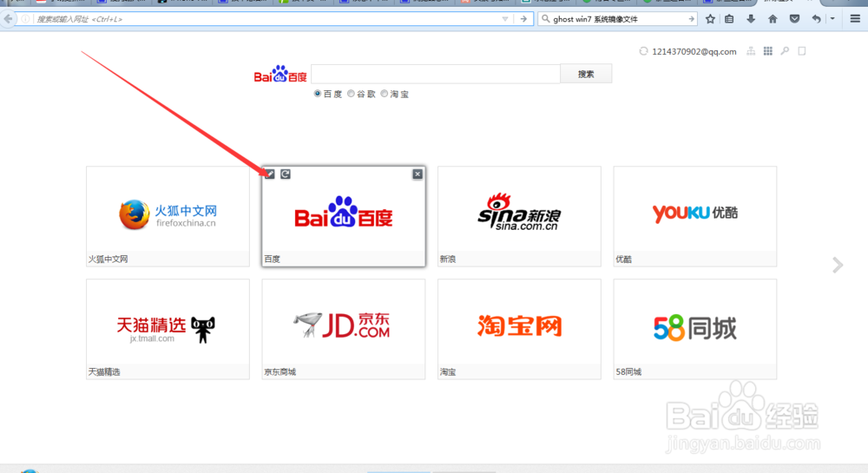Select the 淘宝 search engine radio button

(x=385, y=94)
